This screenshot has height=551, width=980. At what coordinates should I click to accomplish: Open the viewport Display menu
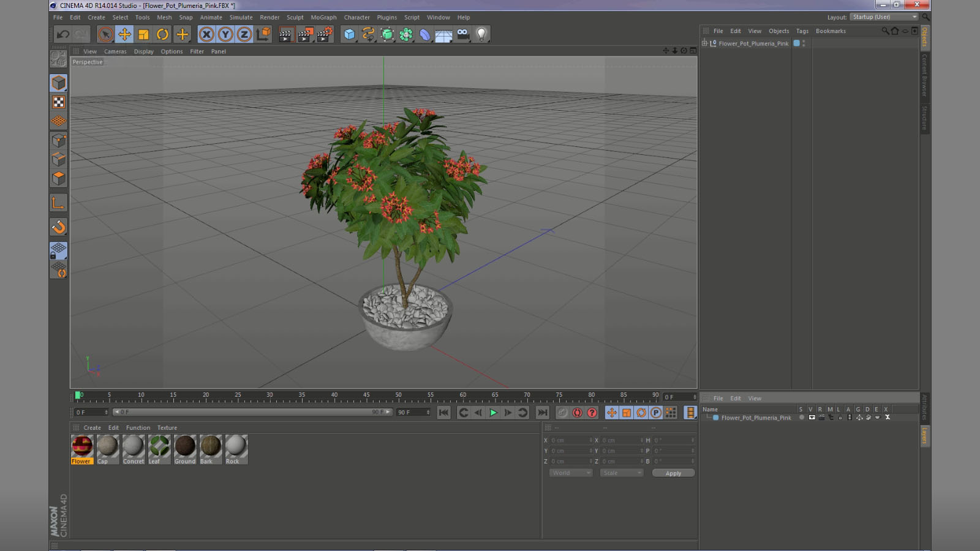144,51
